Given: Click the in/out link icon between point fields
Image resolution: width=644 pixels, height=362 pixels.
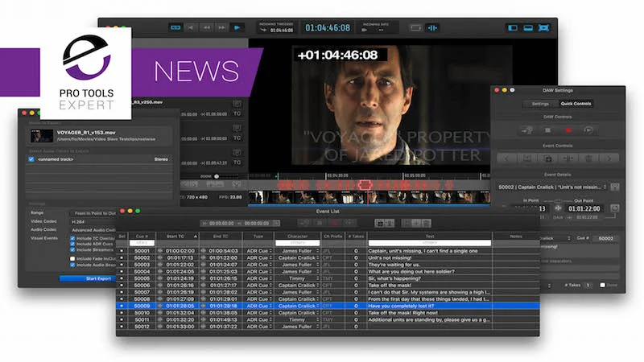Looking at the screenshot, I should (x=558, y=208).
